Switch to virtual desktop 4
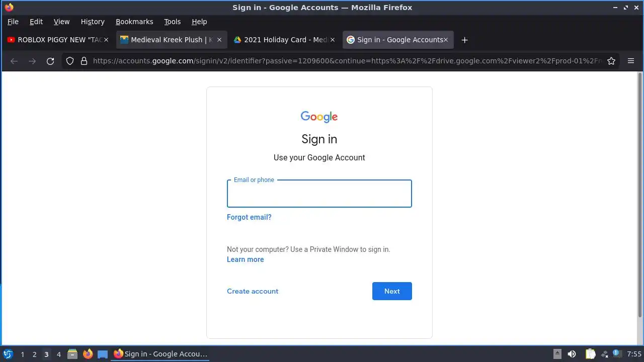The width and height of the screenshot is (644, 362). click(x=58, y=354)
